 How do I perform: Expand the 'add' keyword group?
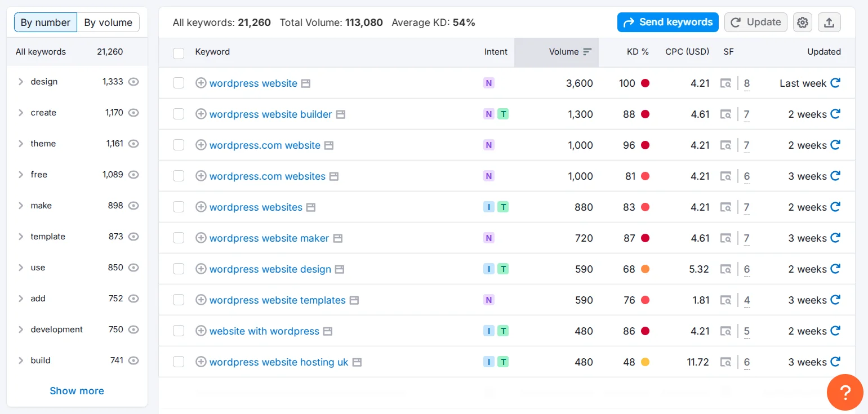[21, 299]
